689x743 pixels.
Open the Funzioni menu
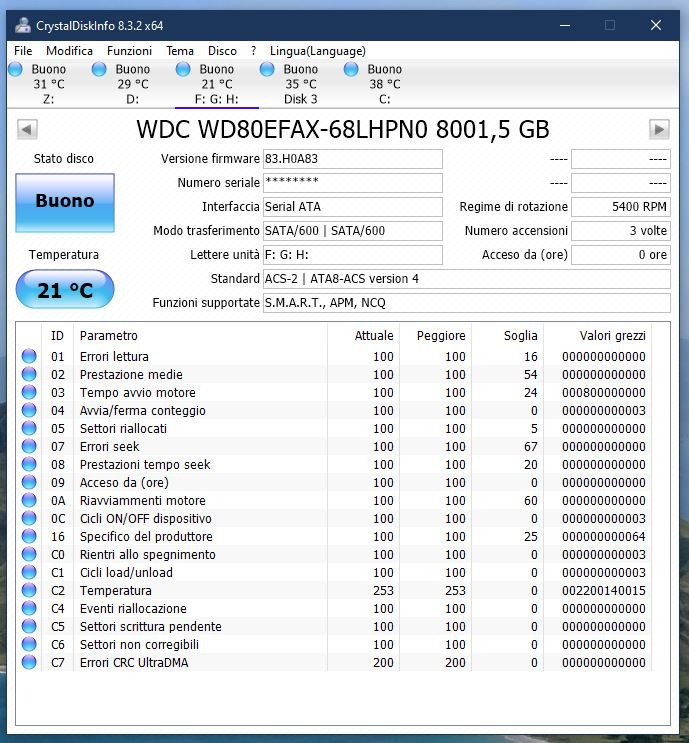129,51
